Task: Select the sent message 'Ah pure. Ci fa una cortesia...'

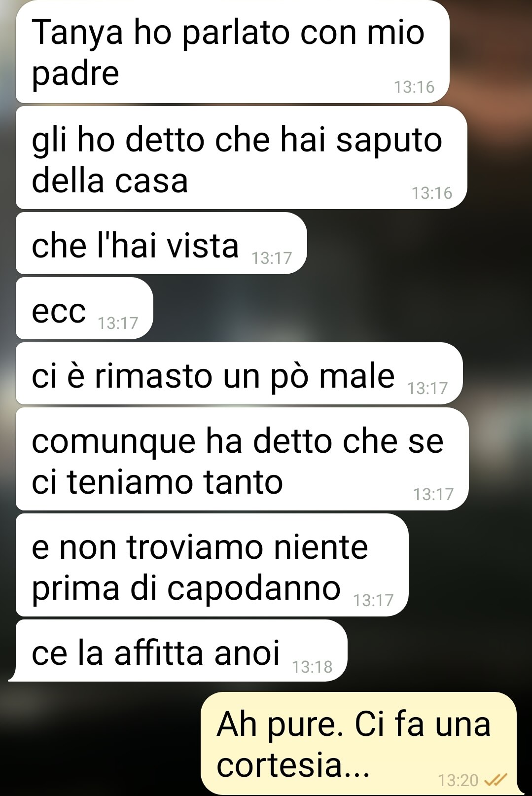Action: tap(358, 743)
